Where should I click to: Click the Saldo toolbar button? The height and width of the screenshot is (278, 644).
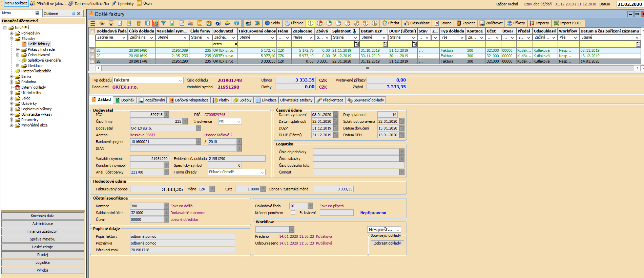(272, 23)
